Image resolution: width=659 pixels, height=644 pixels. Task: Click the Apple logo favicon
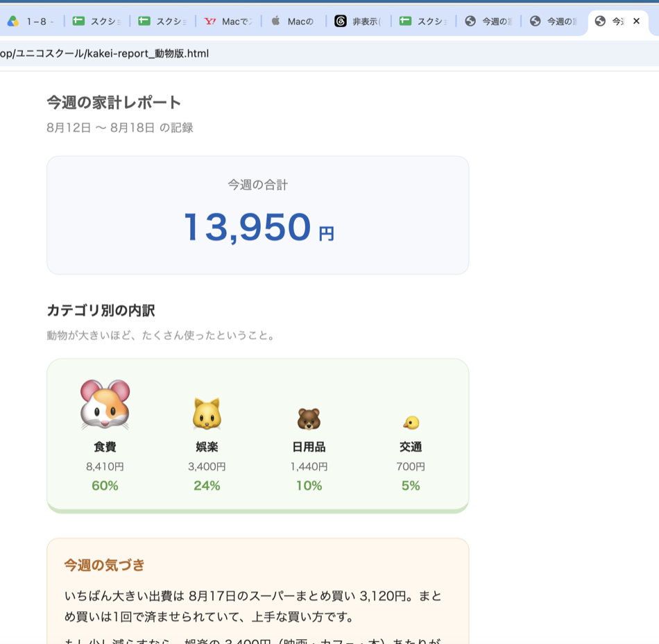tap(275, 21)
